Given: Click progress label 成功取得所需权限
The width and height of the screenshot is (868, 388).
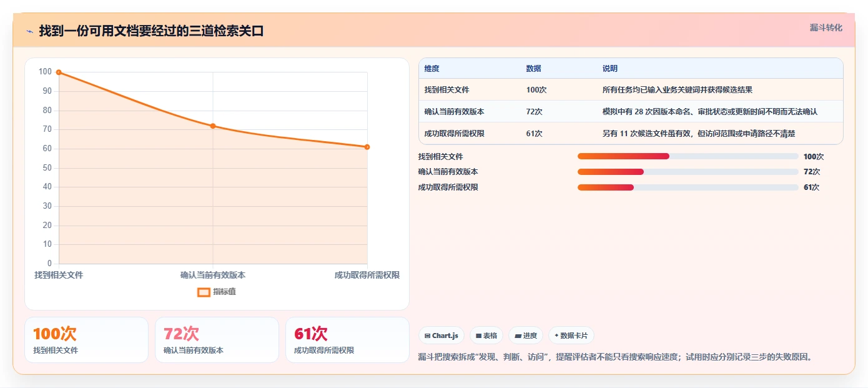Looking at the screenshot, I should 448,187.
